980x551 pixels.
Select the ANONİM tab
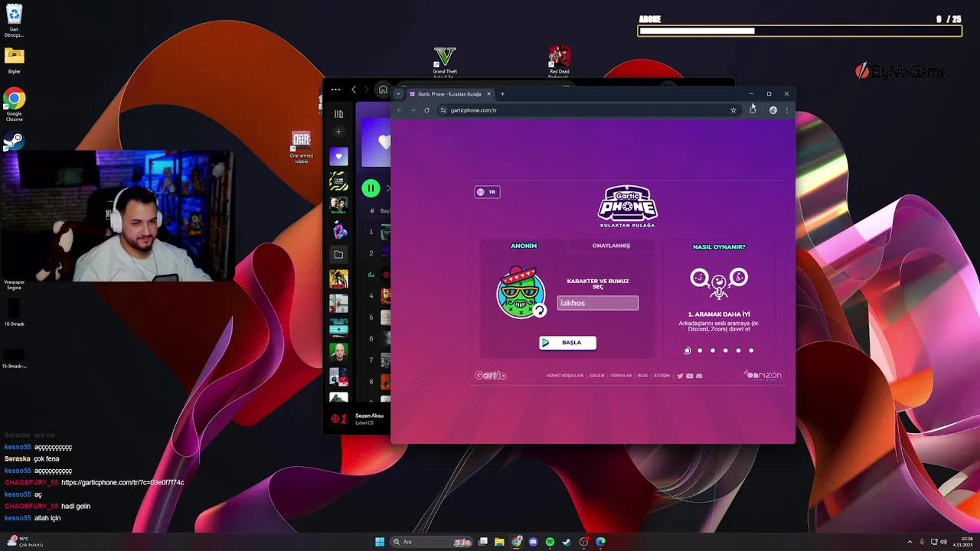(524, 246)
